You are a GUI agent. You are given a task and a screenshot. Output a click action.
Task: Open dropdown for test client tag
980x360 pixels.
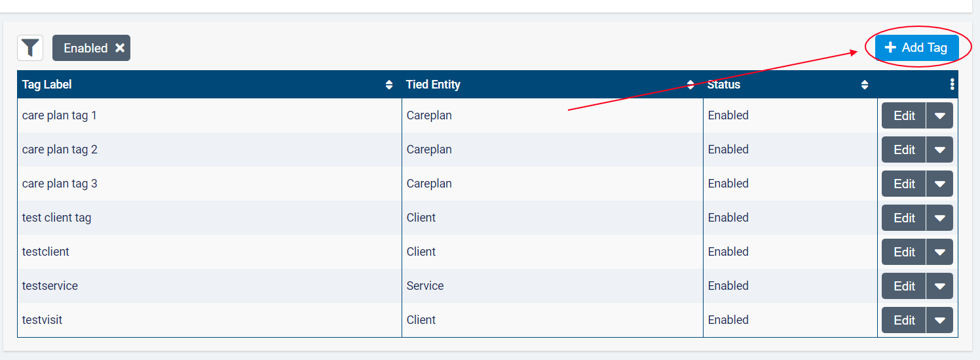click(939, 218)
